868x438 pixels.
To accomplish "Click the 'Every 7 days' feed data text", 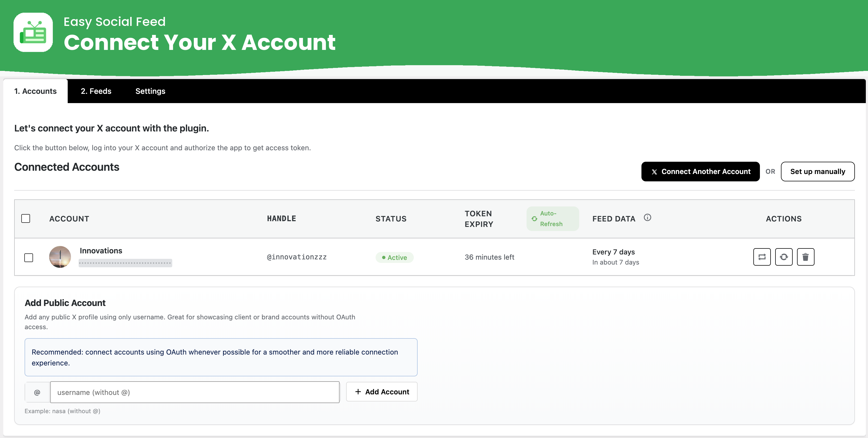I will 614,252.
